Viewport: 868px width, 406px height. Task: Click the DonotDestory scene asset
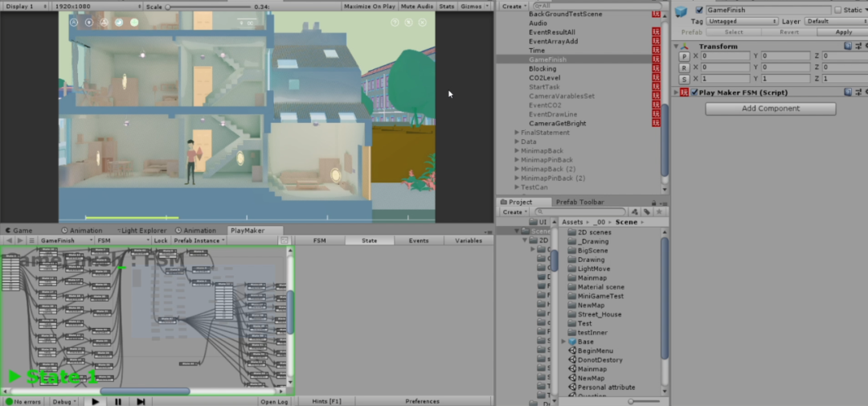point(595,360)
